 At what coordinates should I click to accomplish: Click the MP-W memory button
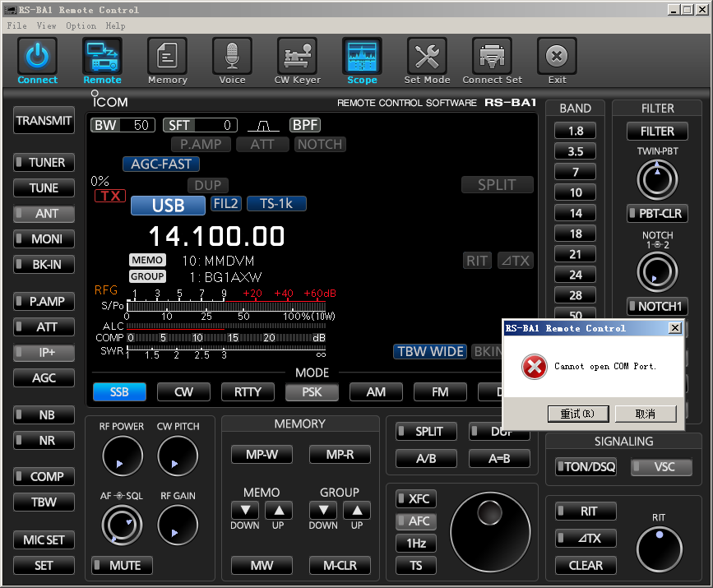pos(262,454)
